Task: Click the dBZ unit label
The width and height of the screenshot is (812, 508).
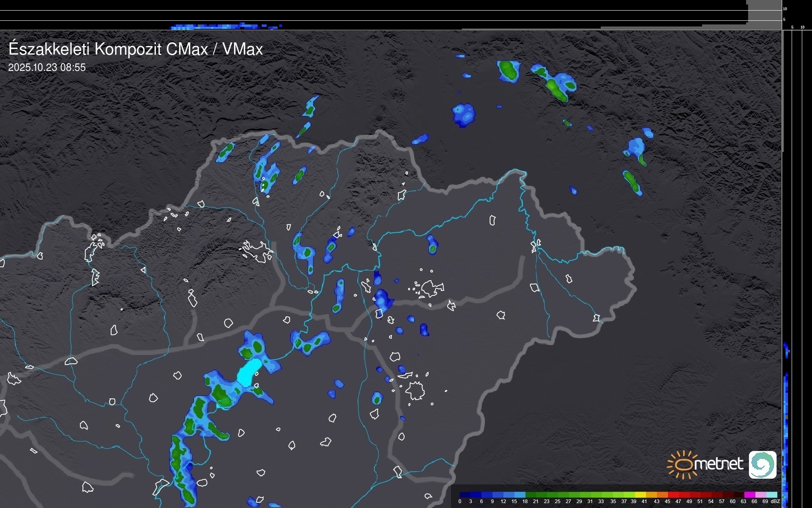Action: click(775, 501)
